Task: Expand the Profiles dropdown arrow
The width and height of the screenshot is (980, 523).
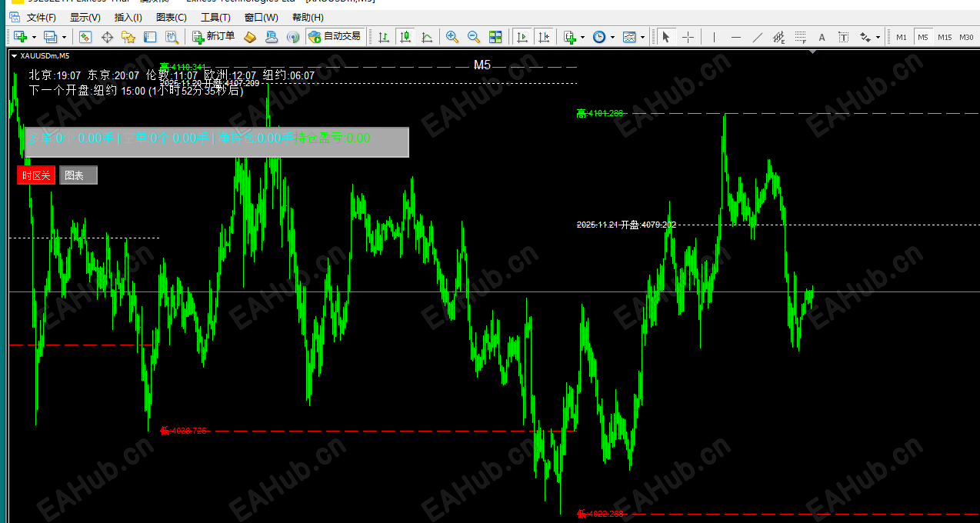Action: click(64, 37)
